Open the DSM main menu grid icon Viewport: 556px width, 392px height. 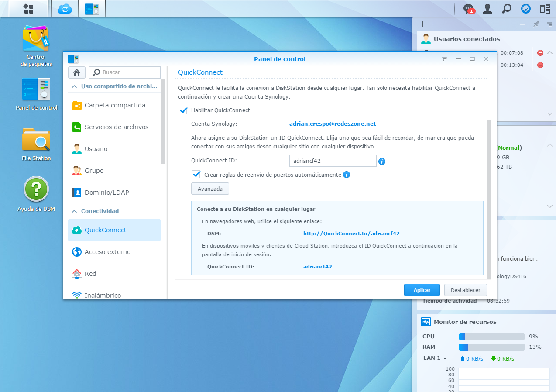click(x=28, y=8)
